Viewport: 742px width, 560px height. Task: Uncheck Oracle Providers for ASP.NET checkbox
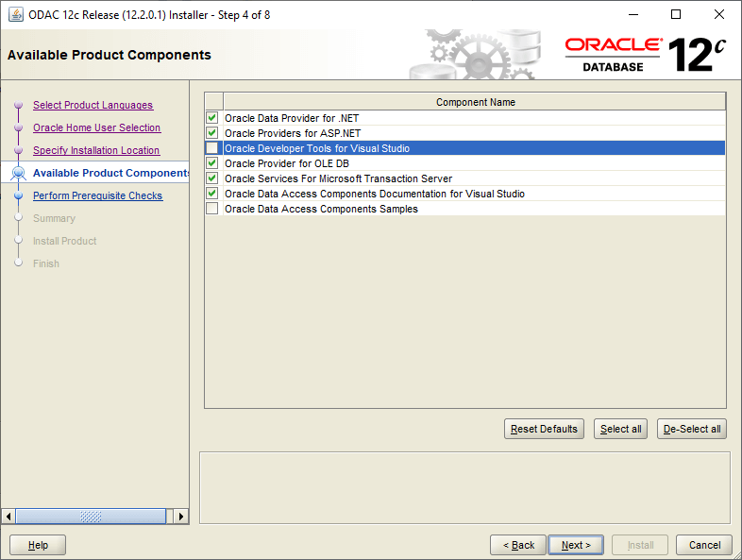[x=212, y=132]
